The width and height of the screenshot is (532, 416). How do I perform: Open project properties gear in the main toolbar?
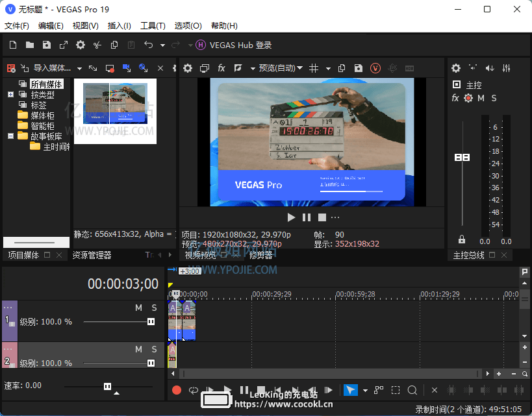(81, 45)
